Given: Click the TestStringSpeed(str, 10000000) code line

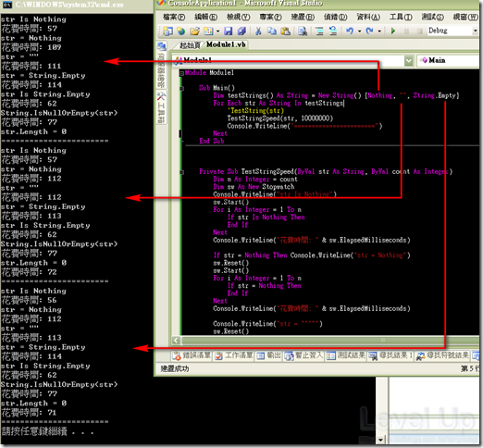Looking at the screenshot, I should tap(280, 118).
